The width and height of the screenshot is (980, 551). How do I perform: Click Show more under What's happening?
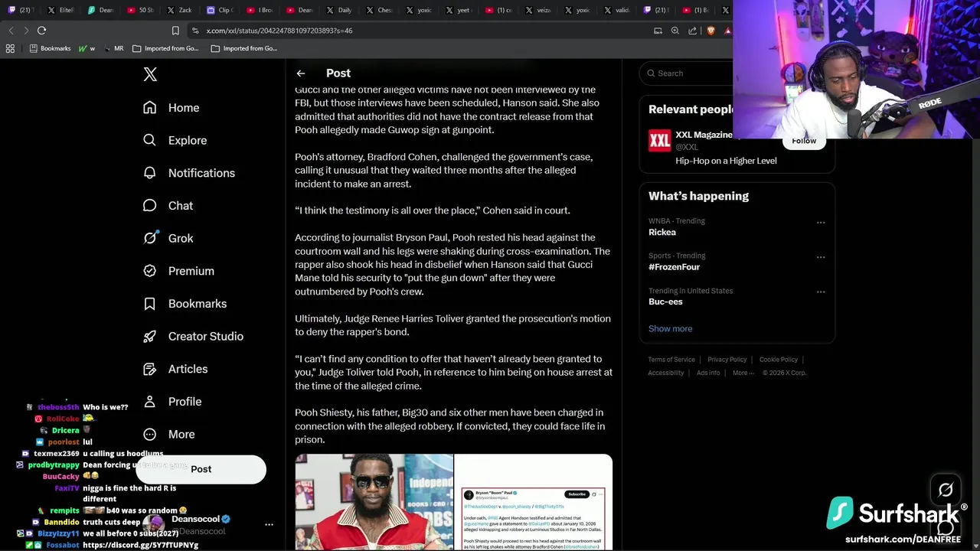[670, 328]
